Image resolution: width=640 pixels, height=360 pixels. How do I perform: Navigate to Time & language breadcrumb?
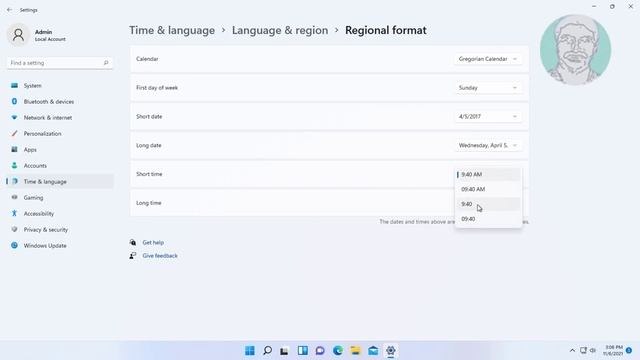click(x=172, y=30)
